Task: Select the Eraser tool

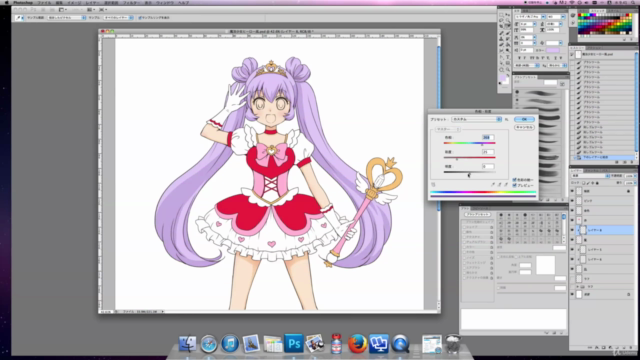Action: 501,44
